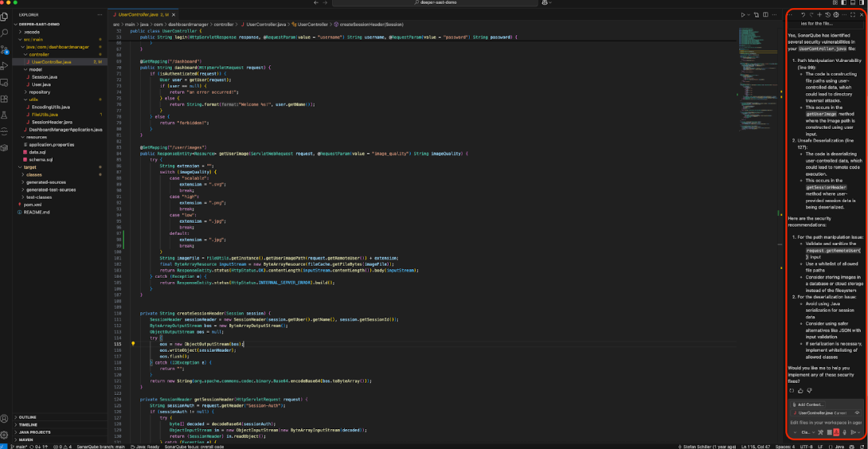Open the Testing flask icon view
This screenshot has height=449, width=868.
click(5, 115)
